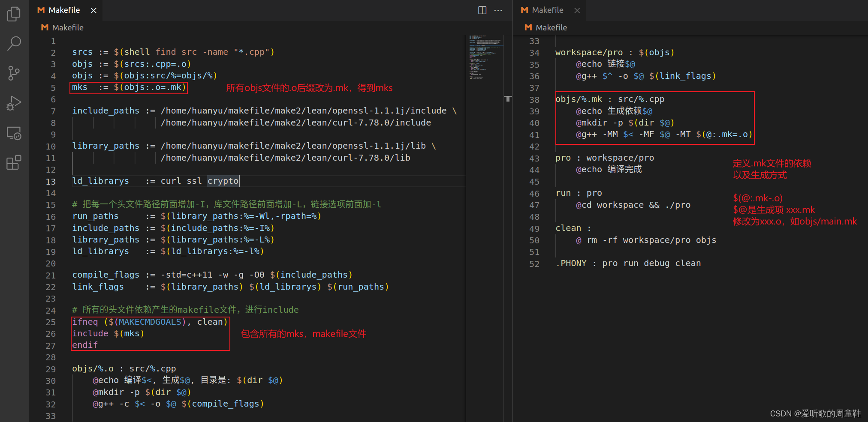Click the 'objs/%.mk : src/%.cpp' rule line
Image resolution: width=868 pixels, height=422 pixels.
(609, 99)
